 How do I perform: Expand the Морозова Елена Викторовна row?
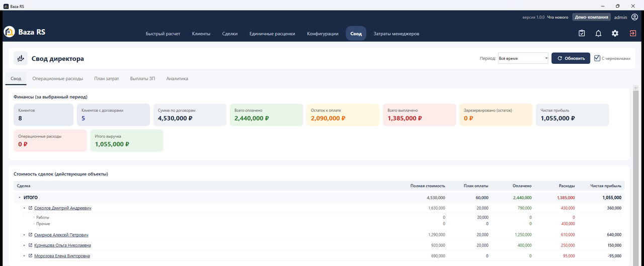[24, 256]
